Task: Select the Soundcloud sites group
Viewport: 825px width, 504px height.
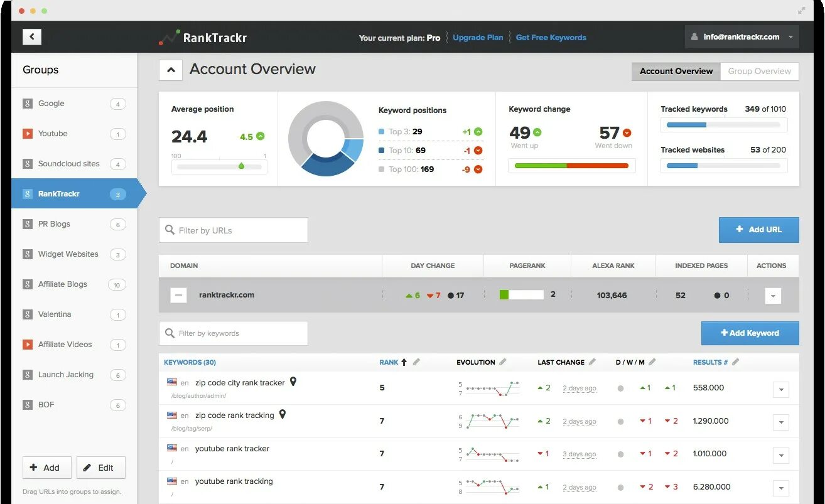Action: (x=74, y=164)
